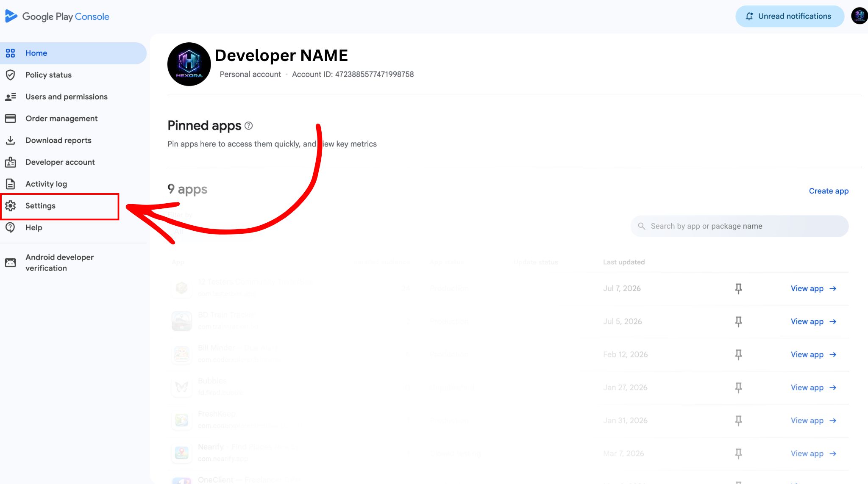Pin the app last updated Jul 5, 2026
The width and height of the screenshot is (868, 484).
pyautogui.click(x=738, y=322)
